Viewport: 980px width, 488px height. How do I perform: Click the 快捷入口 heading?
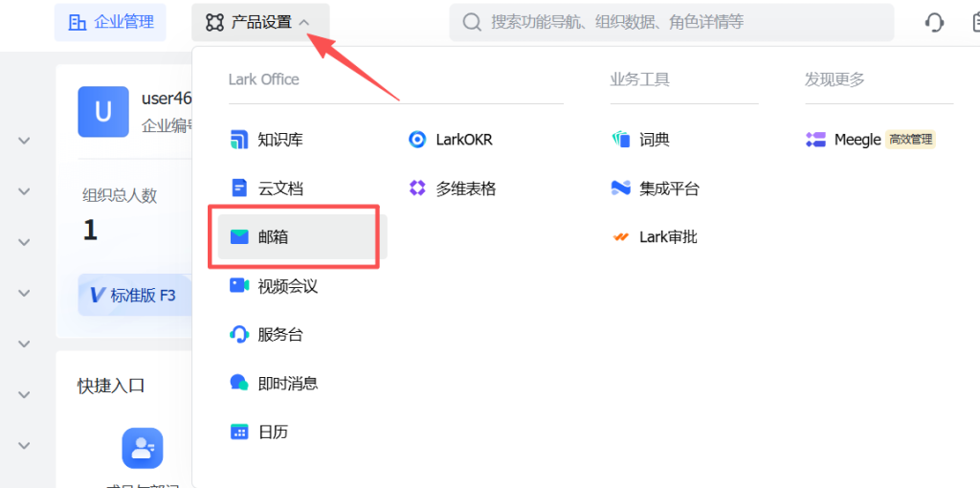(111, 386)
